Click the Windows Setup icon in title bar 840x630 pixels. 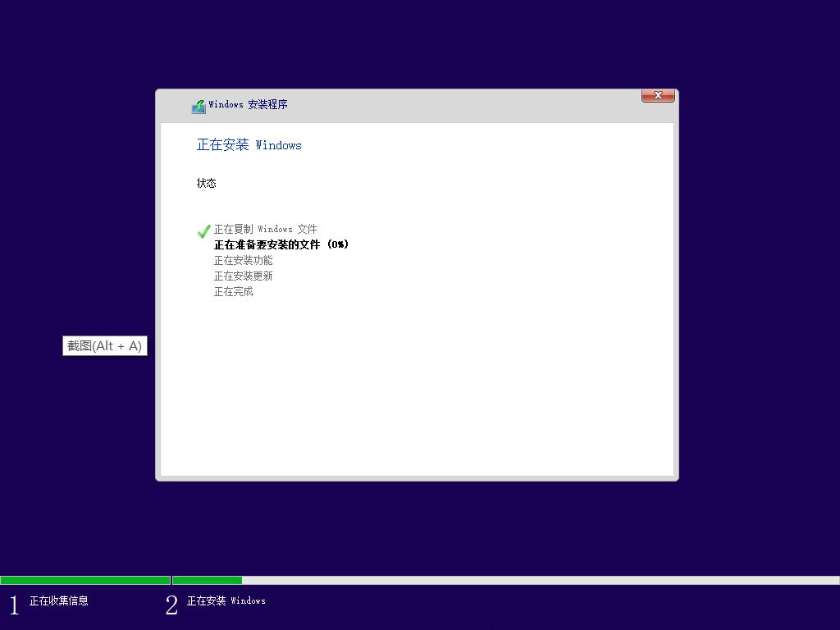click(199, 106)
